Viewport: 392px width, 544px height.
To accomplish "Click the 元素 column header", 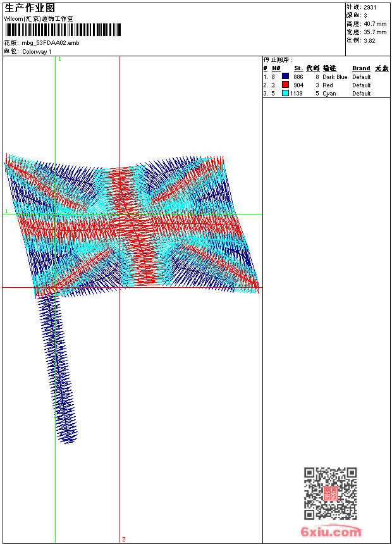I will (382, 68).
